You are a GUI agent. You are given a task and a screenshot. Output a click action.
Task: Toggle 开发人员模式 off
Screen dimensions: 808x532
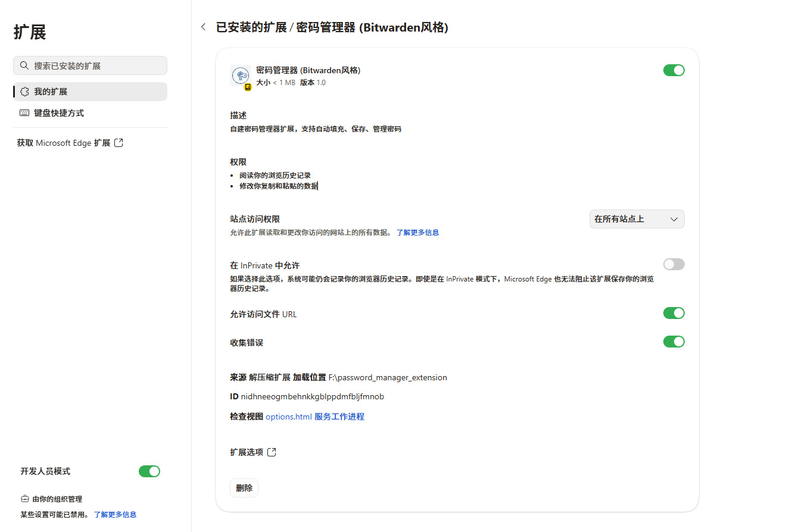tap(149, 471)
